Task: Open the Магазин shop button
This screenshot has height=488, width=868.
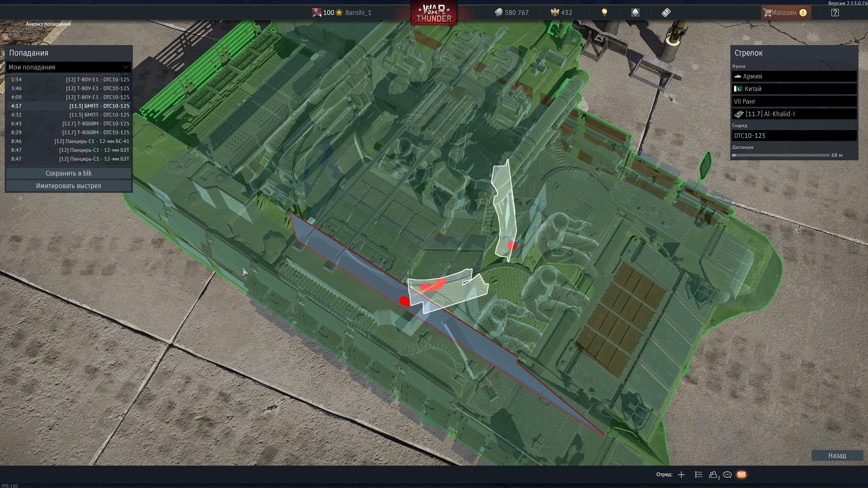Action: (x=784, y=13)
